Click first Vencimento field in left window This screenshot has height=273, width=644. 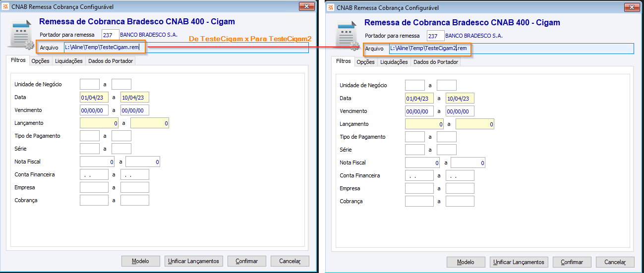coord(94,110)
